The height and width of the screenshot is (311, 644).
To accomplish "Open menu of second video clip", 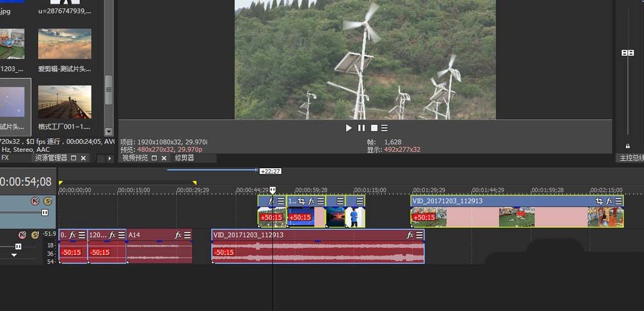I will (x=320, y=201).
